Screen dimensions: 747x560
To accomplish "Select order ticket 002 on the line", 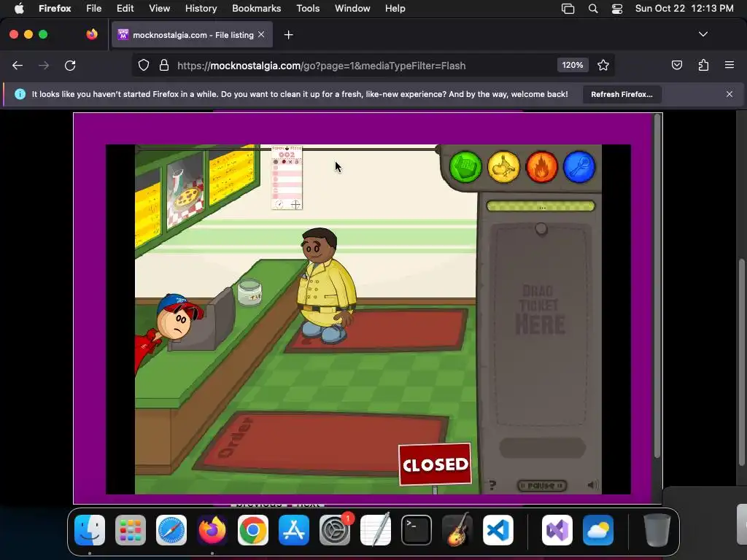I will (287, 178).
